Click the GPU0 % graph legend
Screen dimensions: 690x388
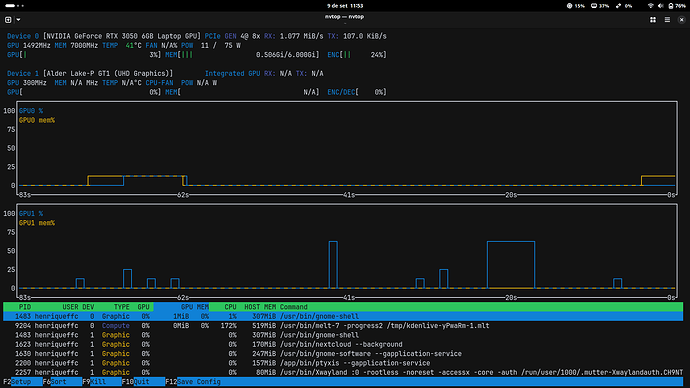[31, 111]
